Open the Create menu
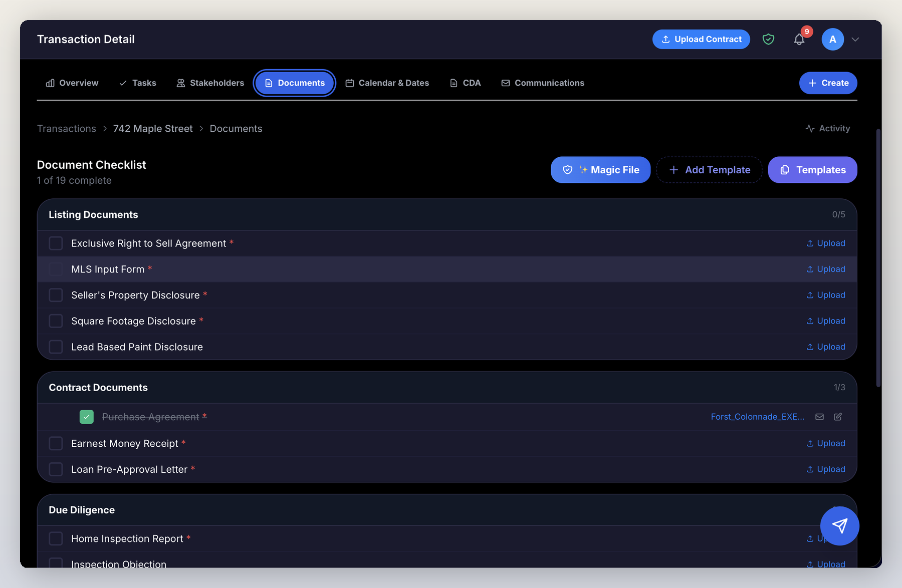 (x=828, y=83)
